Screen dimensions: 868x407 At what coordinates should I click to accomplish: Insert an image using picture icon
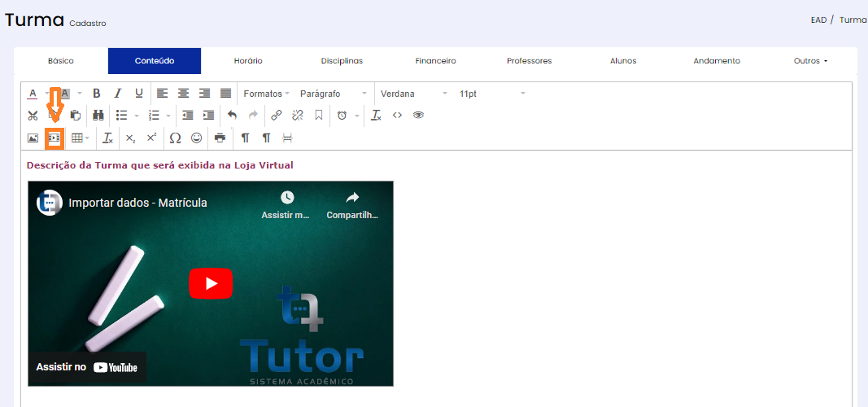click(33, 138)
